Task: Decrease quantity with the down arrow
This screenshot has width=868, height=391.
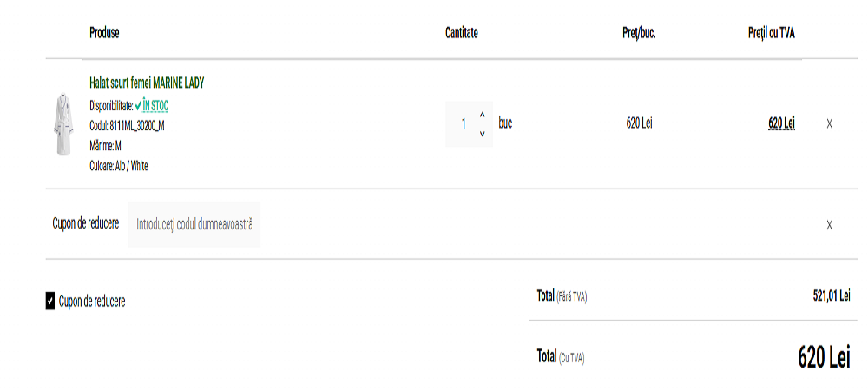Action: pos(482,134)
